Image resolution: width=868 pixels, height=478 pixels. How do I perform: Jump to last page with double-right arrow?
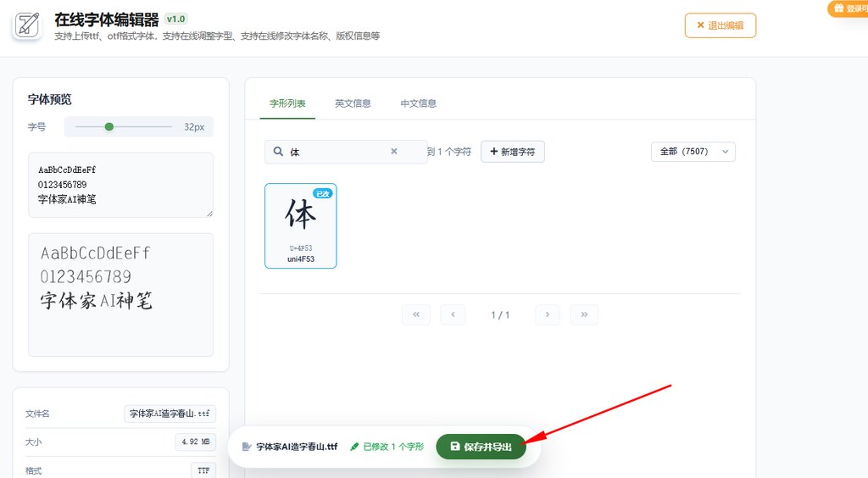584,314
